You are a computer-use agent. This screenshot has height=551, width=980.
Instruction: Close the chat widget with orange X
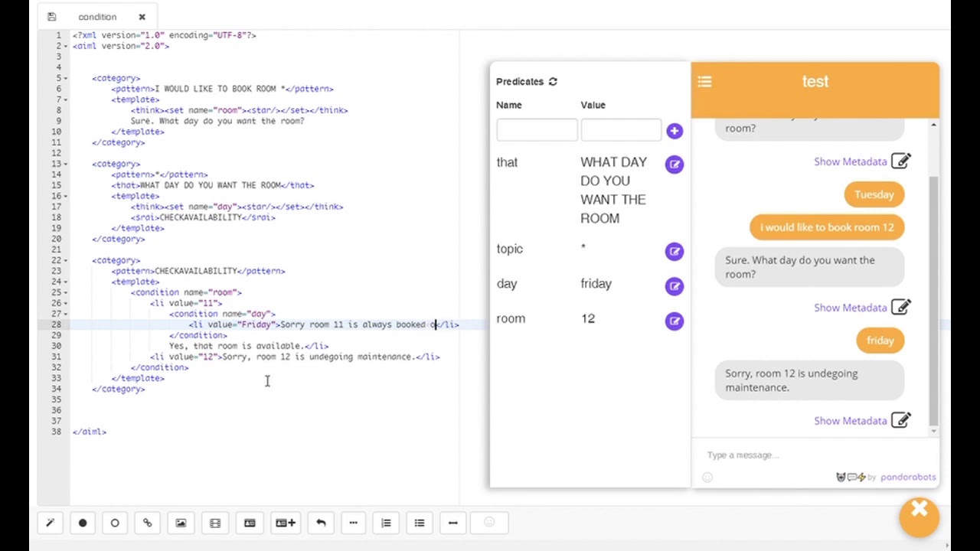(919, 510)
